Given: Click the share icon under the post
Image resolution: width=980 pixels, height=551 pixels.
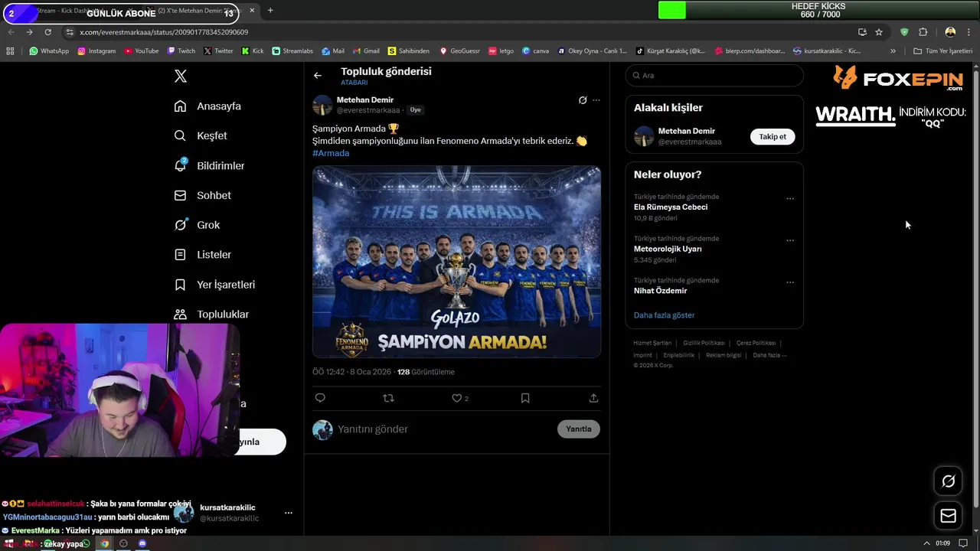Looking at the screenshot, I should (x=593, y=398).
